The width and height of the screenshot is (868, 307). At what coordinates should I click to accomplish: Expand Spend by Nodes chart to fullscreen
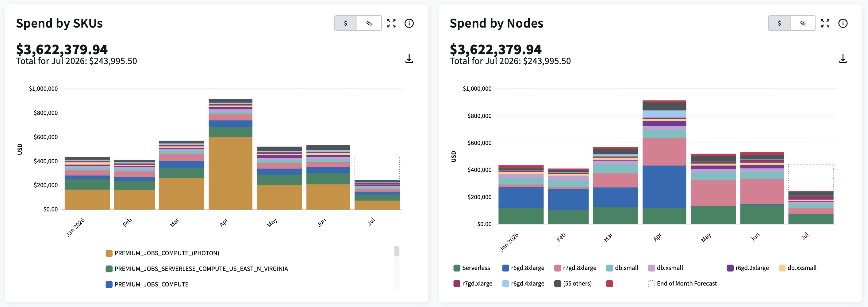click(825, 23)
